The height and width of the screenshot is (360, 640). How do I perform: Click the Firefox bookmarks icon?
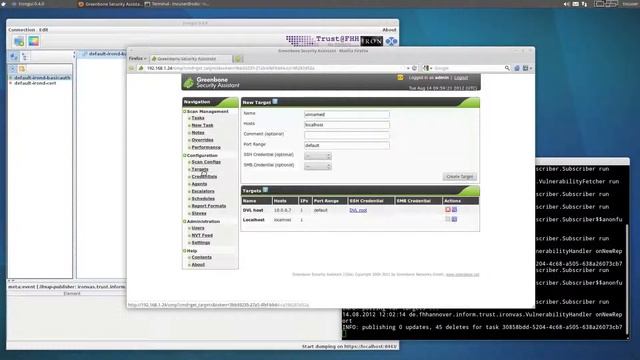pos(526,68)
